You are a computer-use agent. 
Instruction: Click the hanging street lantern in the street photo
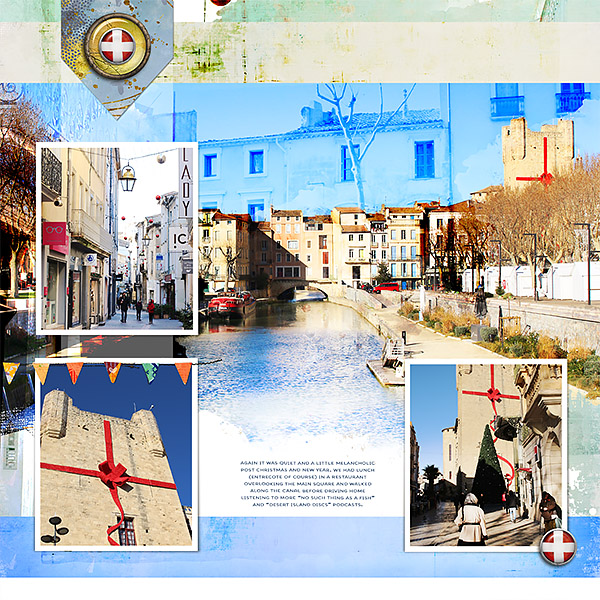click(x=127, y=178)
